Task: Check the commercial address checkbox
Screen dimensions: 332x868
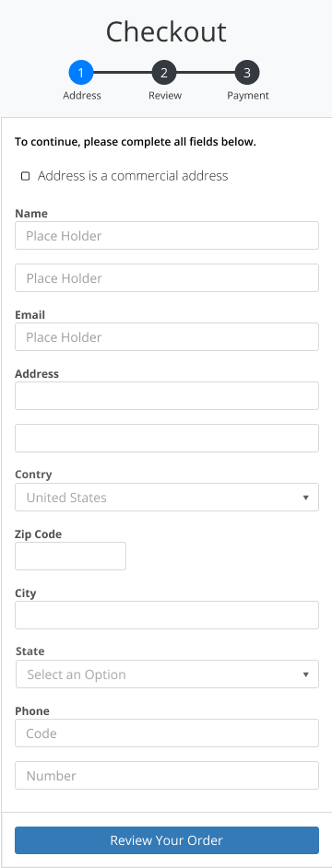Action: [25, 176]
